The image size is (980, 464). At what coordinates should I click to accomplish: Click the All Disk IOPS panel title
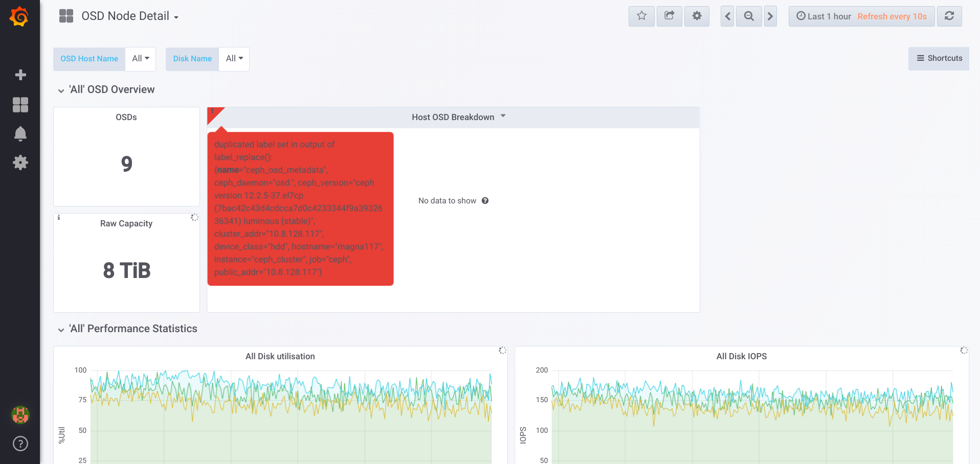(x=742, y=356)
